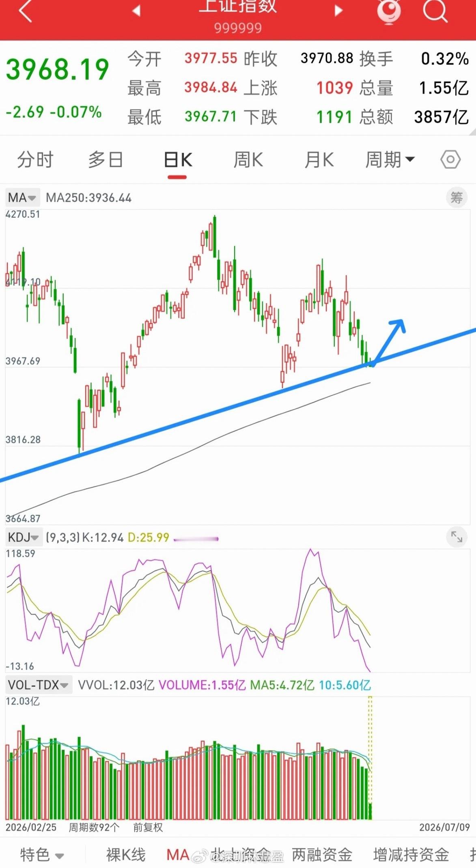This screenshot has width=476, height=868.
Task: Tap the 3664.87 price axis label
Action: pyautogui.click(x=23, y=519)
